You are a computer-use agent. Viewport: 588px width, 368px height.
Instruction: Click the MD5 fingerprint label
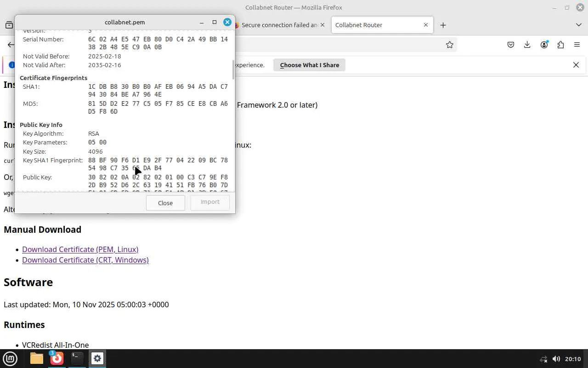[30, 103]
